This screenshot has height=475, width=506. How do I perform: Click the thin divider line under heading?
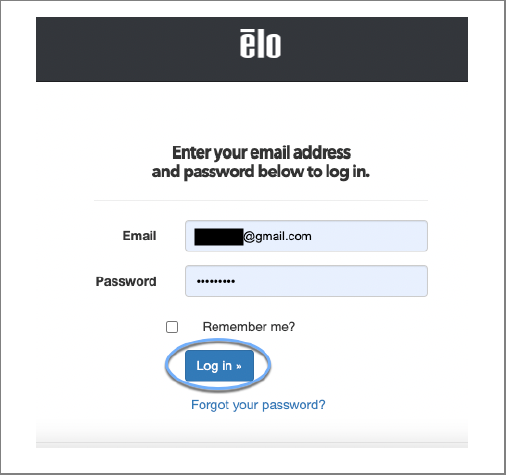pos(261,201)
